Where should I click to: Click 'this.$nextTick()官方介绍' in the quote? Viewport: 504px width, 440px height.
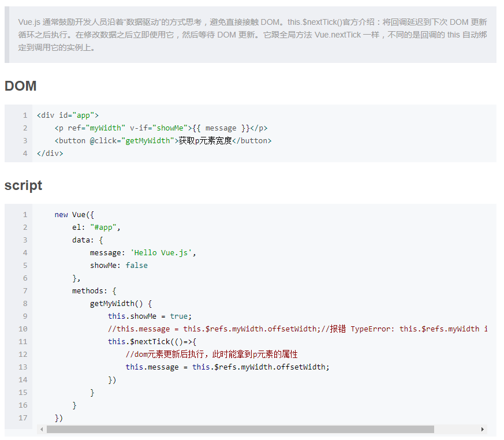coord(331,22)
